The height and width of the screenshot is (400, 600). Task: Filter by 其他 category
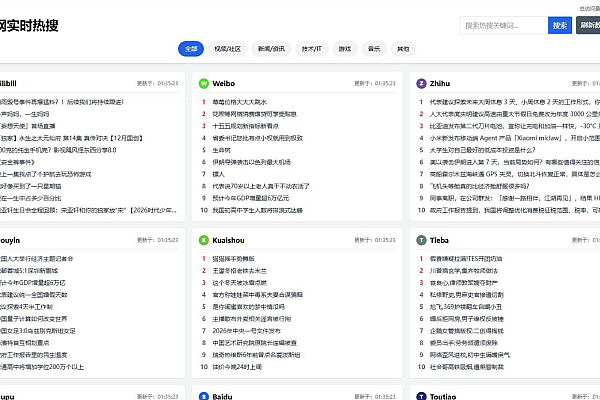[x=403, y=49]
